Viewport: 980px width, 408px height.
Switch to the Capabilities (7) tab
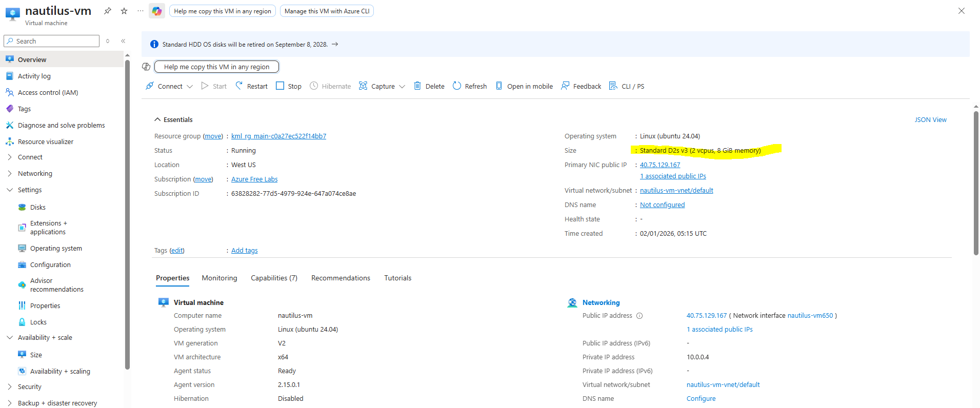coord(274,278)
